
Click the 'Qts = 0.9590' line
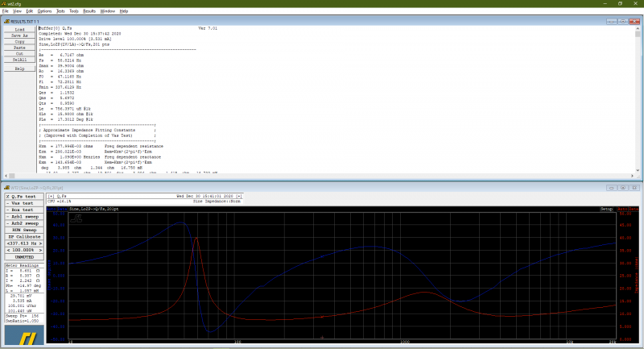click(x=56, y=103)
